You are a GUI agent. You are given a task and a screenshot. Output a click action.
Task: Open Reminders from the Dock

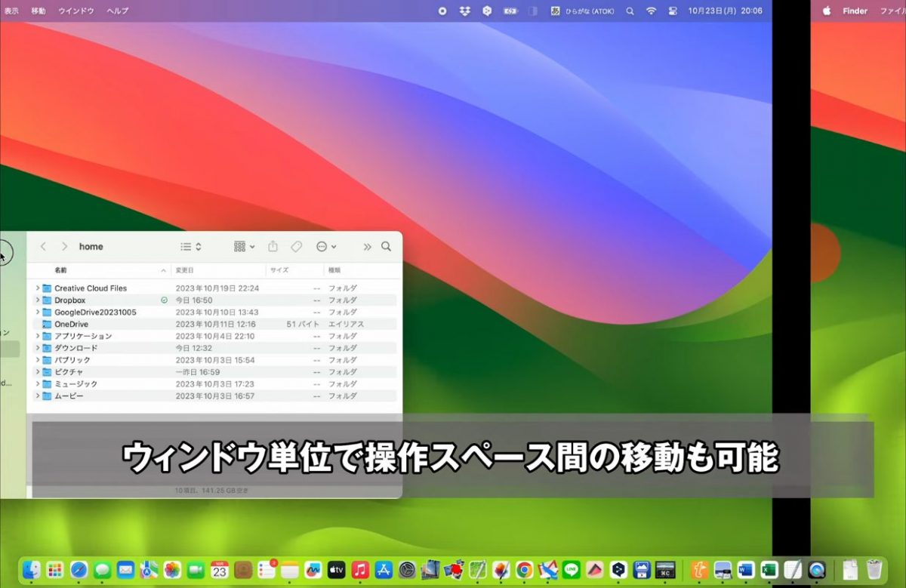[x=266, y=569]
